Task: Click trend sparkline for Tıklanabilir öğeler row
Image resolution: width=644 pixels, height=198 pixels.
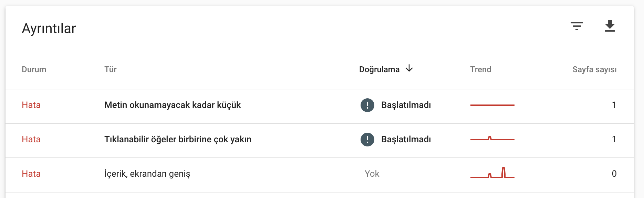Action: coord(492,139)
